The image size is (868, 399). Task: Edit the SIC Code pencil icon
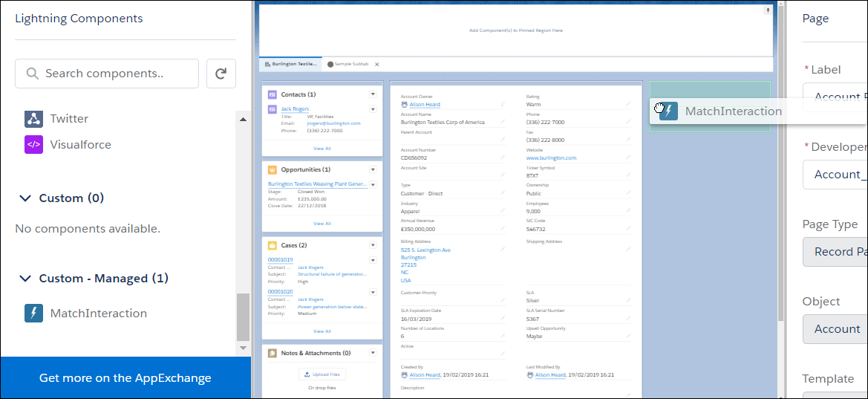628,228
